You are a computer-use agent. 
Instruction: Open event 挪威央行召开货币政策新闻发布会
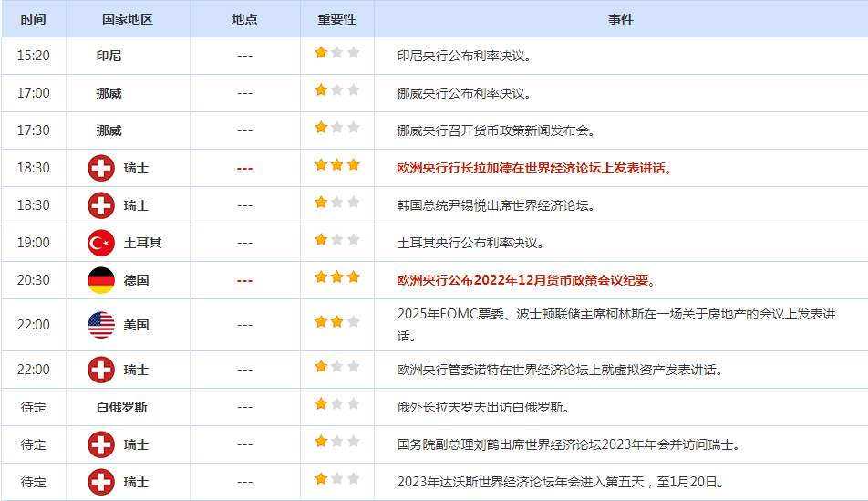coord(496,130)
